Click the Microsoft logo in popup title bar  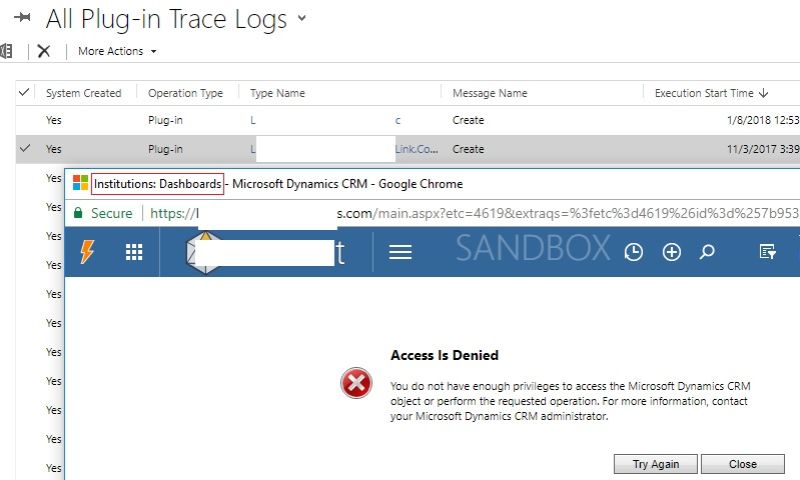(80, 183)
